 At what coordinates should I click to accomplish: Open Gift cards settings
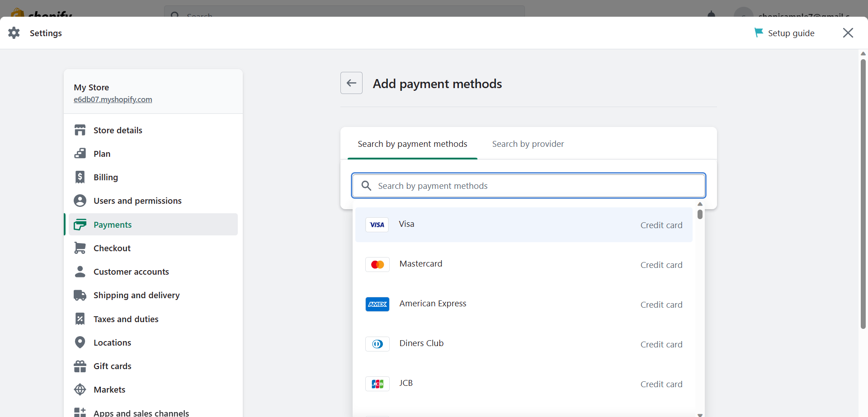[x=153, y=366]
